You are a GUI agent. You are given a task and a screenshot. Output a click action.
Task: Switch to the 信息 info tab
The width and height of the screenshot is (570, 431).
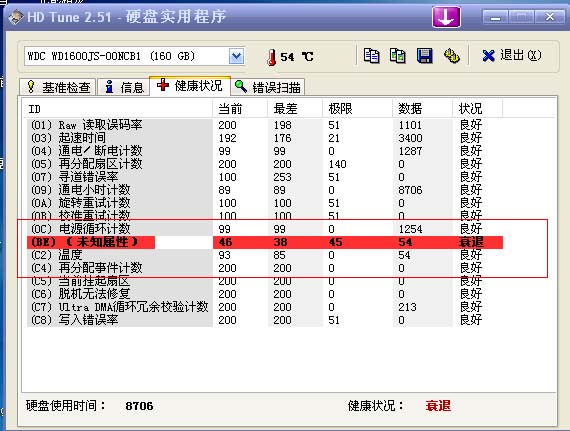124,87
